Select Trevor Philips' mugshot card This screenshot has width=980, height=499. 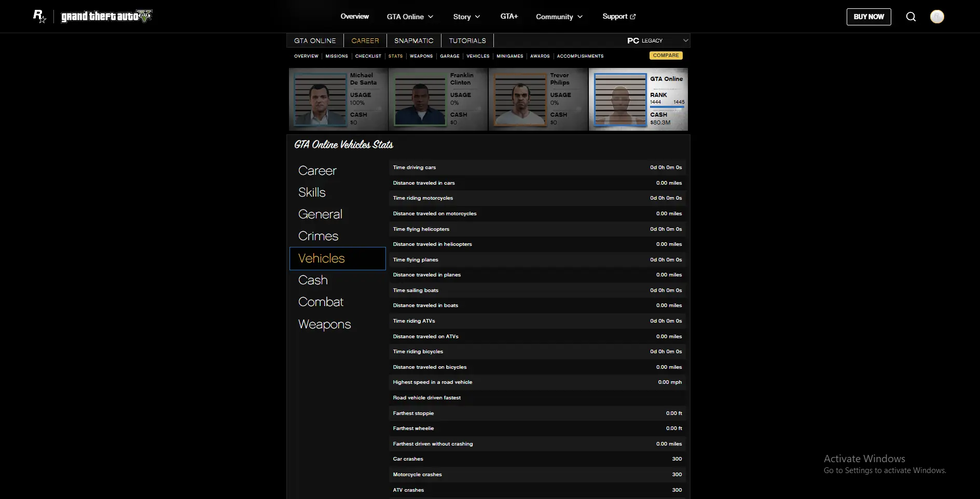pyautogui.click(x=538, y=100)
